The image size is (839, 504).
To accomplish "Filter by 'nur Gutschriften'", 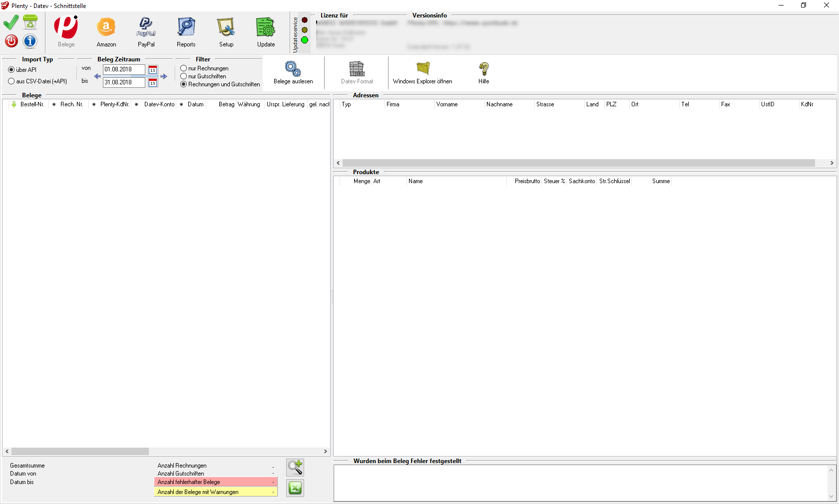I will (184, 76).
